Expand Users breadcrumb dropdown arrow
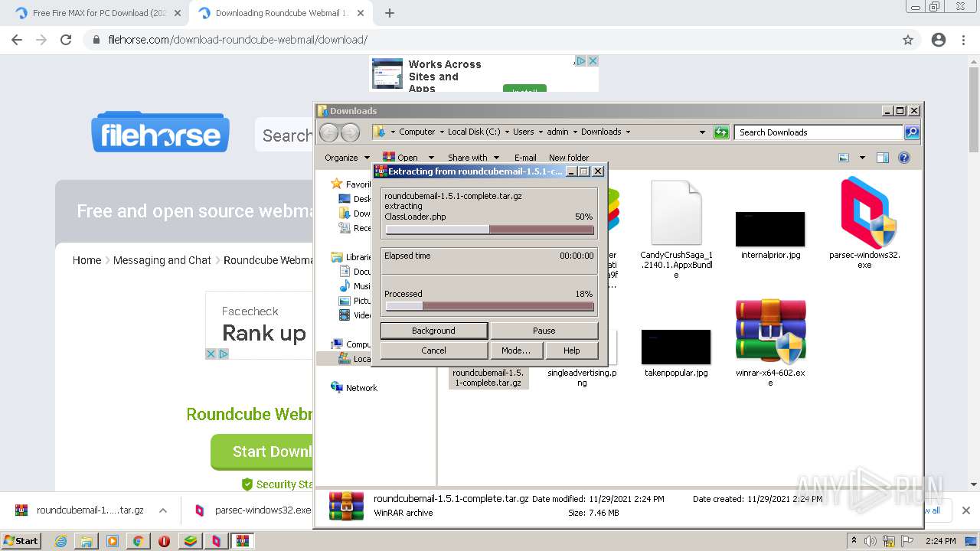The height and width of the screenshot is (551, 980). (x=541, y=132)
